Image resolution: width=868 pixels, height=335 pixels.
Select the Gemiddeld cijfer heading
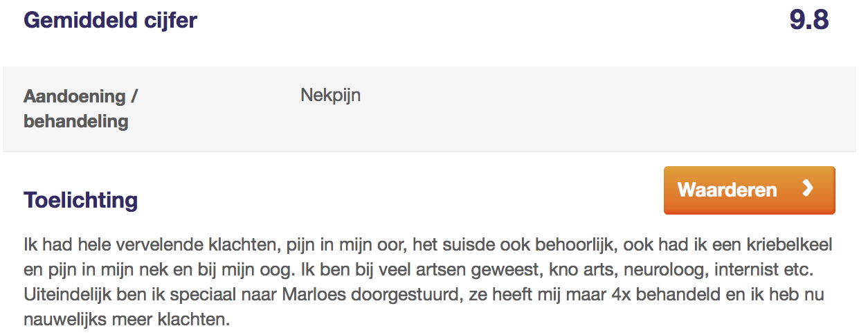(111, 20)
